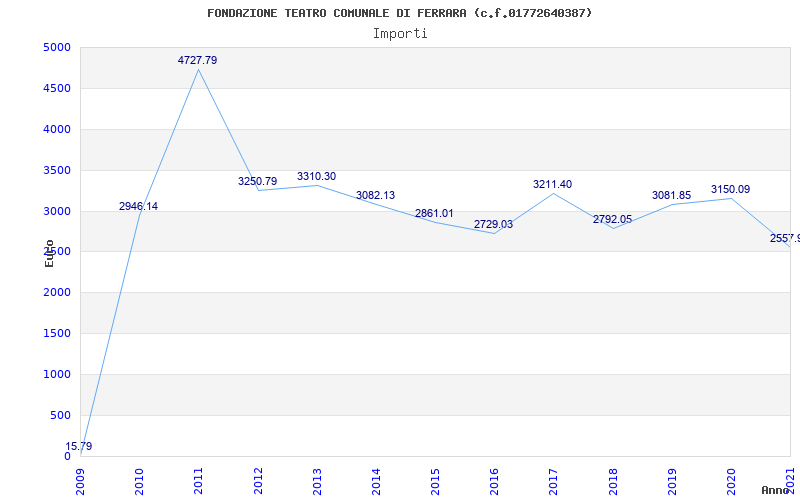The height and width of the screenshot is (500, 800).
Task: Click the data label 3082.13
Action: (376, 195)
